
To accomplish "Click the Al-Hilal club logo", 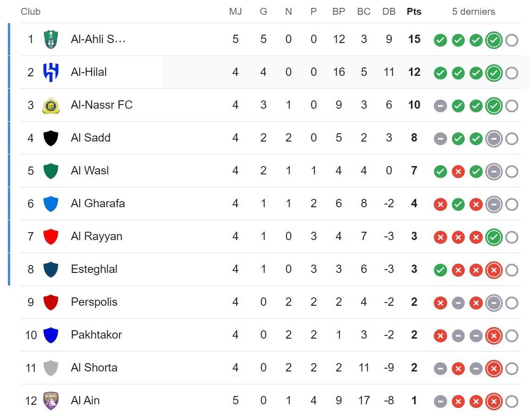I will point(50,72).
